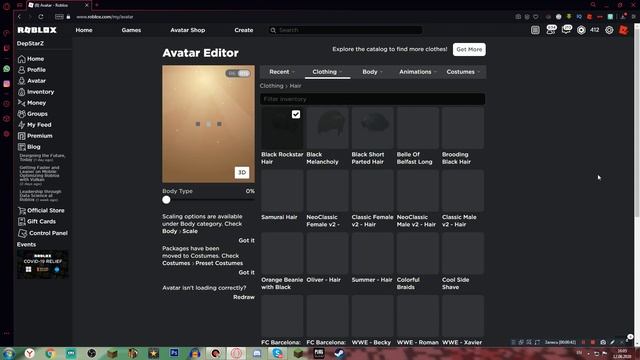640x360 pixels.
Task: Click Clothing in the breadcrumb
Action: [x=271, y=86]
